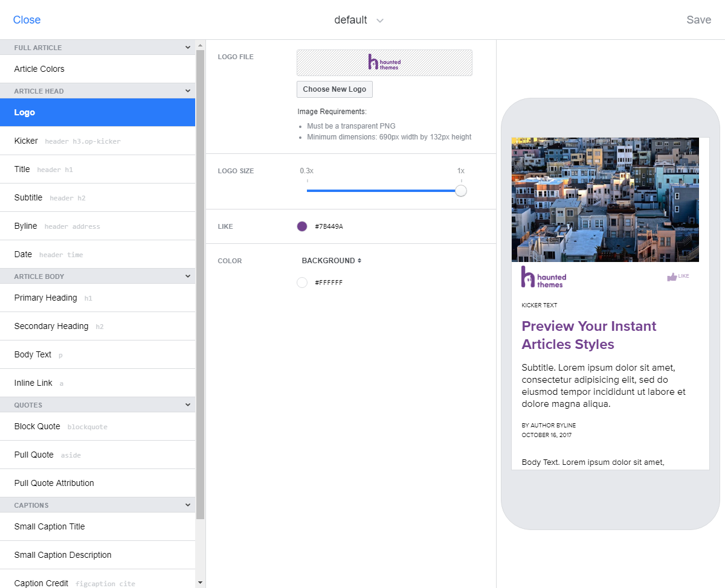Collapse the FULL ARTICLE section
The height and width of the screenshot is (588, 725).
[188, 46]
